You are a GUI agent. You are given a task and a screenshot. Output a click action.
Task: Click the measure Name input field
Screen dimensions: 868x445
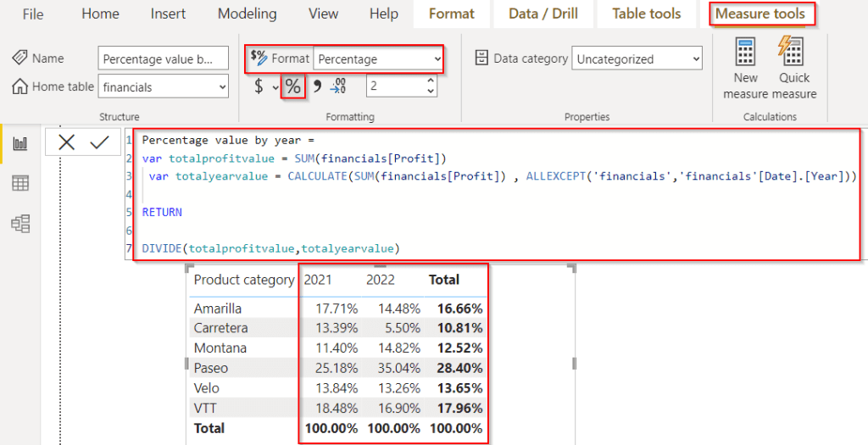164,58
